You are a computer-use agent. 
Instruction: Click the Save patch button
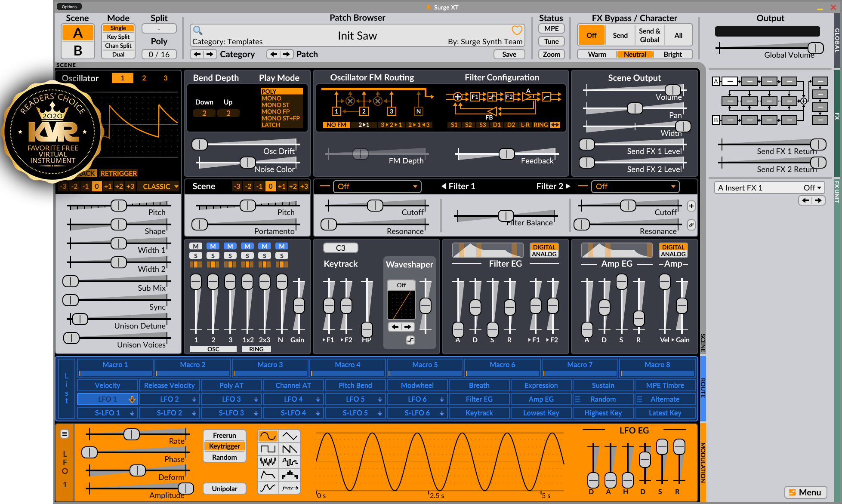[x=509, y=54]
